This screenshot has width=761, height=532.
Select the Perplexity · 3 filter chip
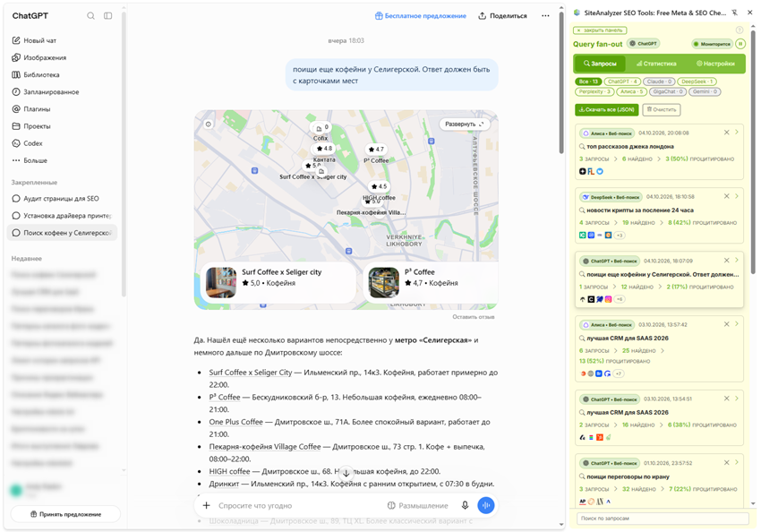point(594,91)
